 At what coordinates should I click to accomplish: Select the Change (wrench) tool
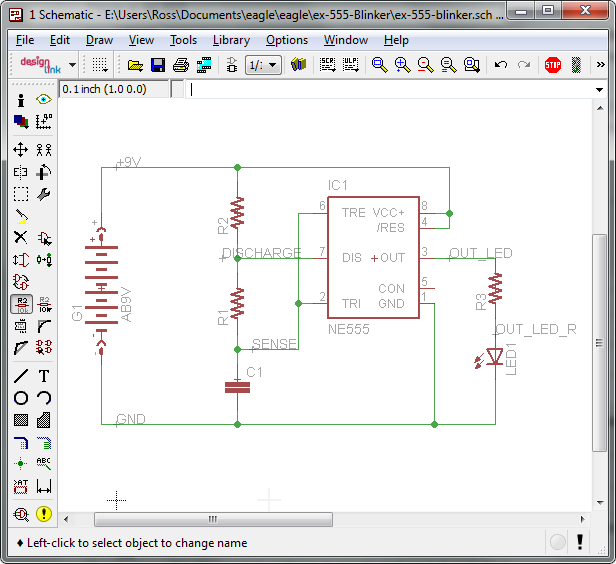tap(44, 194)
